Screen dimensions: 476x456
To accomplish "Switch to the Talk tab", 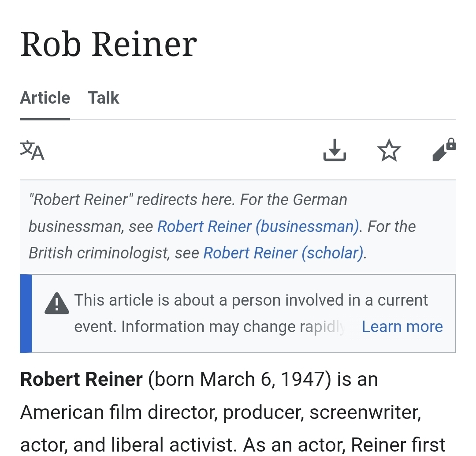I will coord(103,98).
